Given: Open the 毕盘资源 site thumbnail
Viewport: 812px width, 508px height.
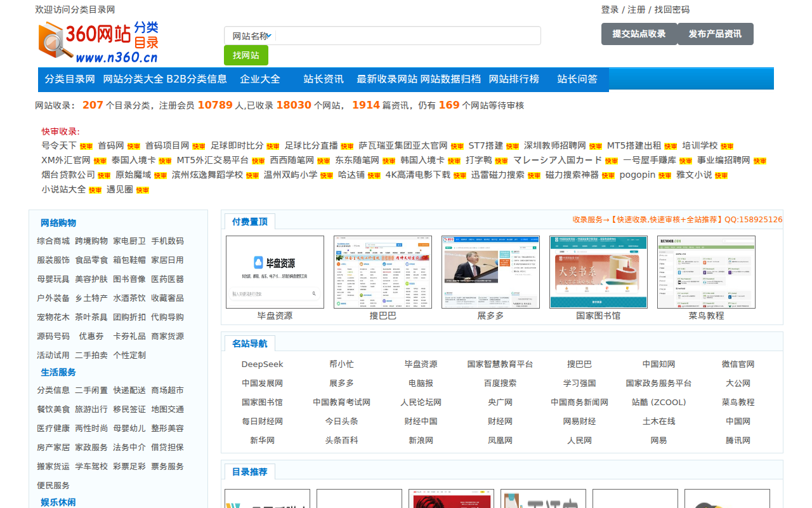Looking at the screenshot, I should pos(275,272).
